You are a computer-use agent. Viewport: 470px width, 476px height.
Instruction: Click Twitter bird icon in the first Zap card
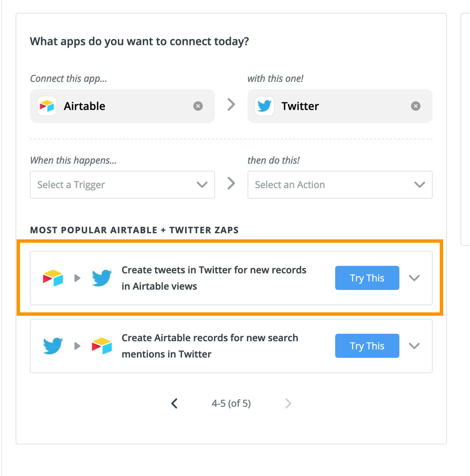[102, 278]
